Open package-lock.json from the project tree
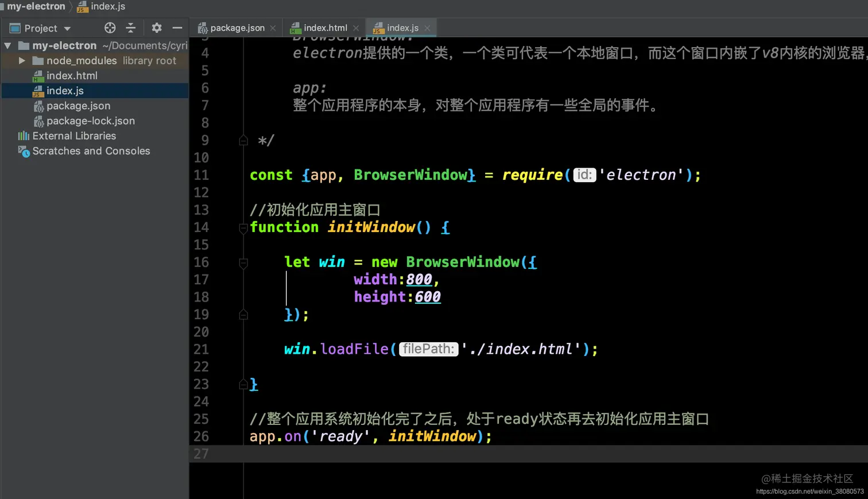 click(x=91, y=121)
